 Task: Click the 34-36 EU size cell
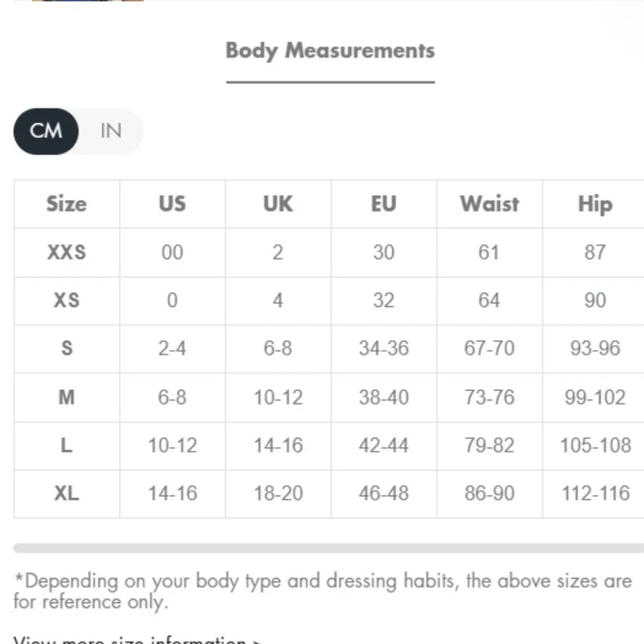(383, 348)
